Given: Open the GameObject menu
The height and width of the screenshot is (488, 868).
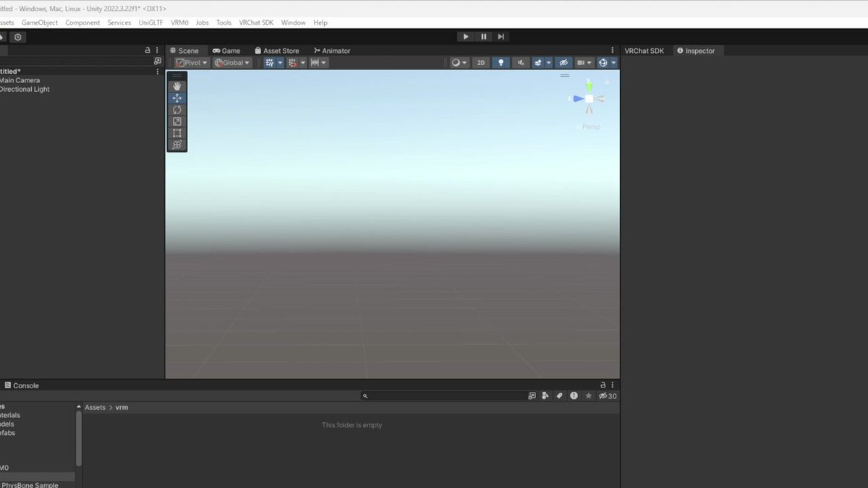Looking at the screenshot, I should [40, 22].
